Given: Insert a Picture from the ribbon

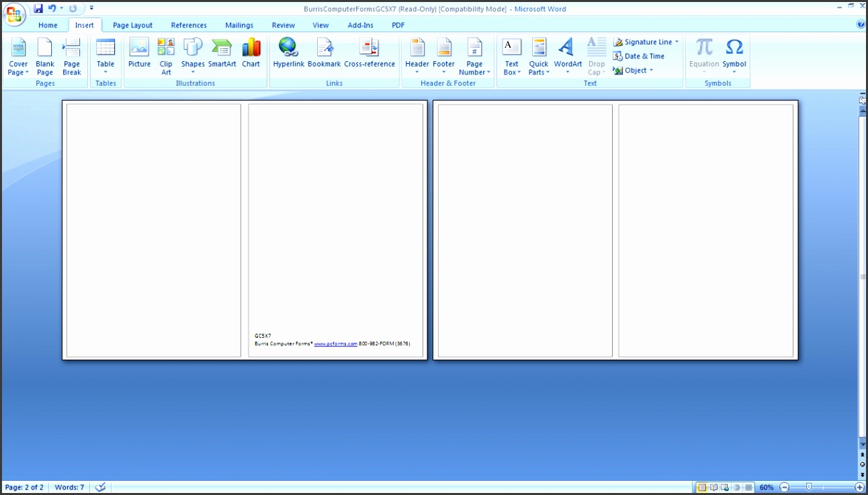Looking at the screenshot, I should (x=139, y=54).
